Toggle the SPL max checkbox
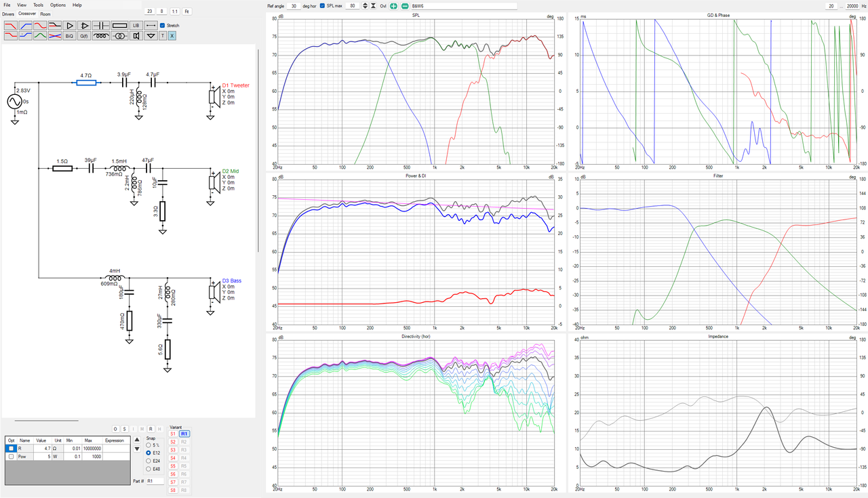868x498 pixels. [322, 5]
